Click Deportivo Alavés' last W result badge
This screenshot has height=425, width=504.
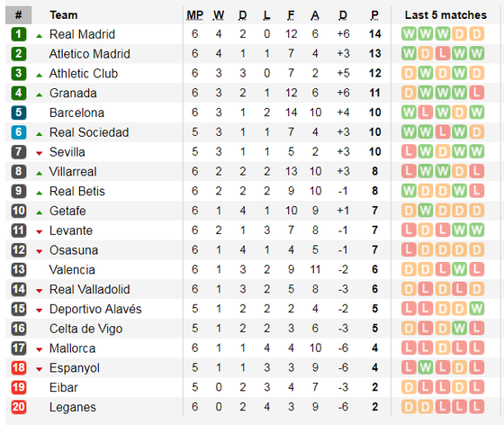coord(477,309)
